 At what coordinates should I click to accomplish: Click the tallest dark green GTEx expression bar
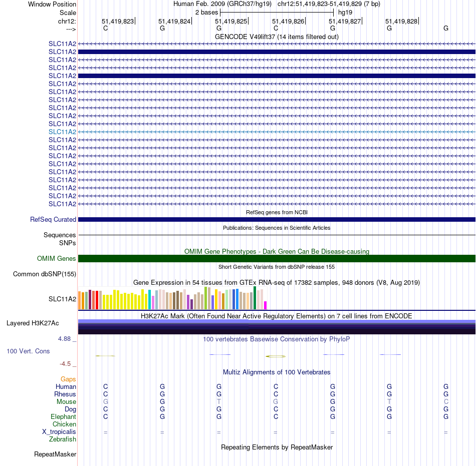(x=255, y=298)
